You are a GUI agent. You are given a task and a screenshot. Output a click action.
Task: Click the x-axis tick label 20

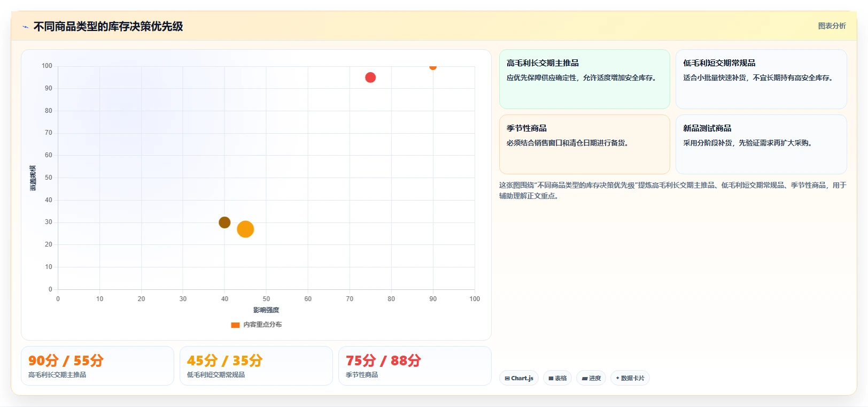click(141, 299)
